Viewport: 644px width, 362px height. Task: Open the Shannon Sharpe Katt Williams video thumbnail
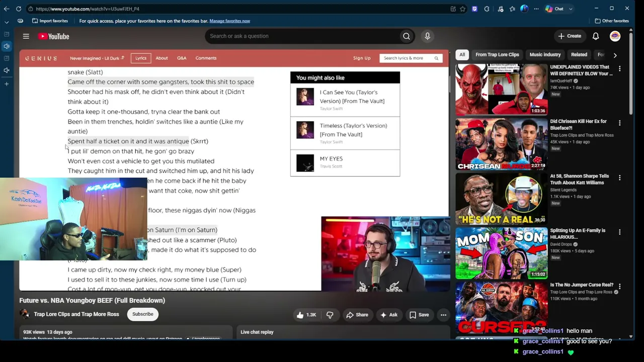(501, 199)
